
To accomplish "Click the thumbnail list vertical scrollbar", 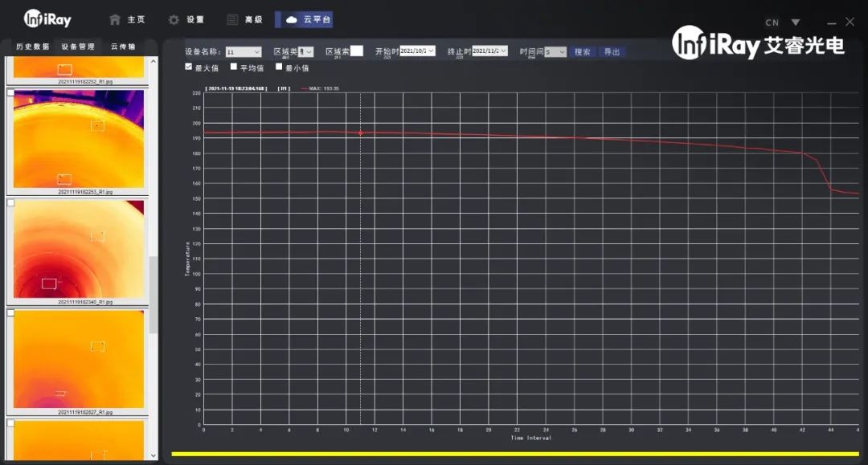I will click(x=154, y=294).
